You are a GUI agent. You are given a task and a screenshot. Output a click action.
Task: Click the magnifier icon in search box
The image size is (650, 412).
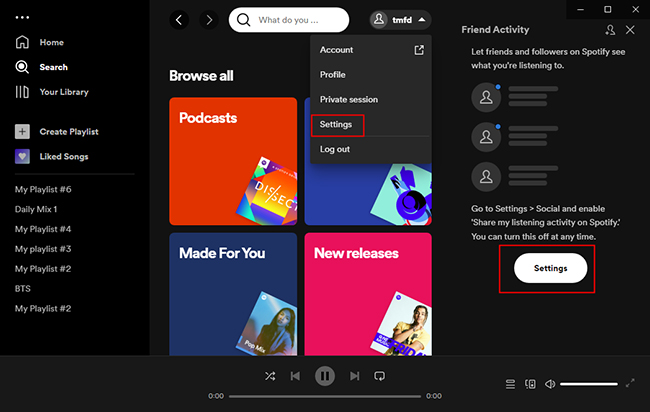(x=243, y=20)
